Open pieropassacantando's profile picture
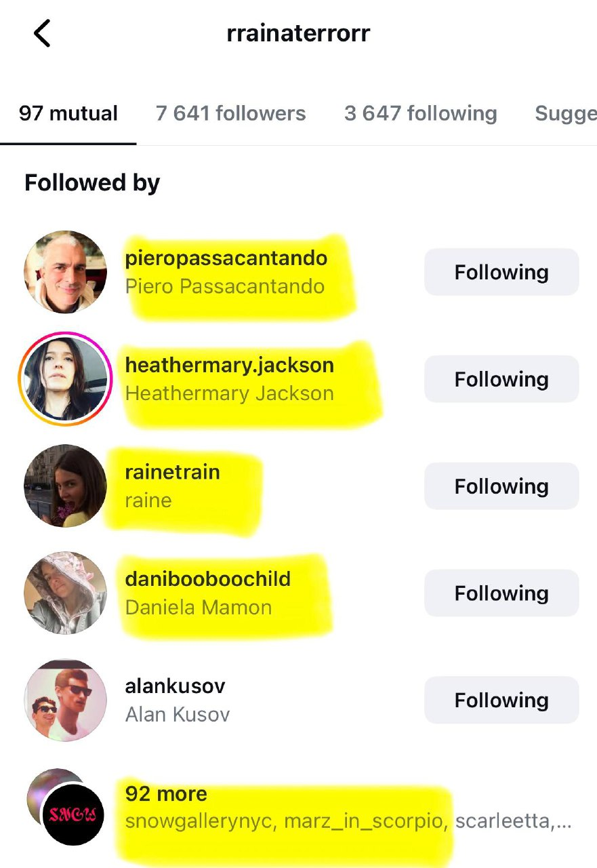Screen dimensions: 597x868 [x=66, y=272]
